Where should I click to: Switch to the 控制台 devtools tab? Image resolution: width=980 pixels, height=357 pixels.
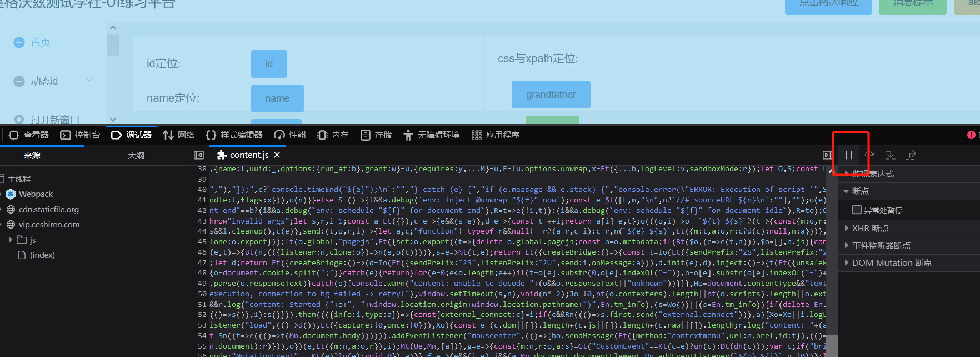(x=81, y=135)
